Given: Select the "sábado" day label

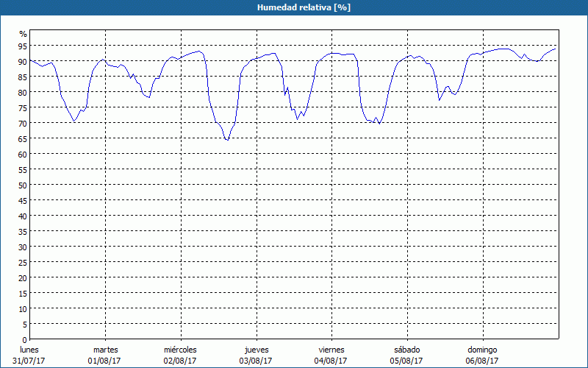Looking at the screenshot, I should [406, 350].
